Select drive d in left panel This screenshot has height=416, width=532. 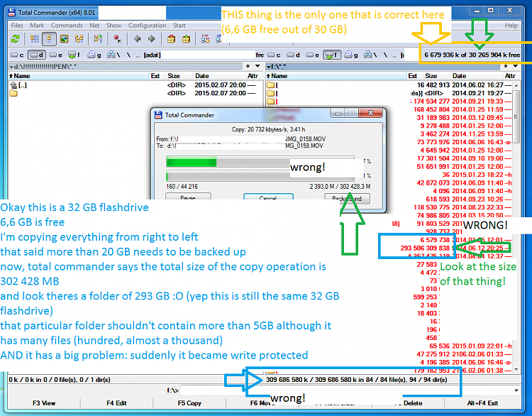point(37,55)
